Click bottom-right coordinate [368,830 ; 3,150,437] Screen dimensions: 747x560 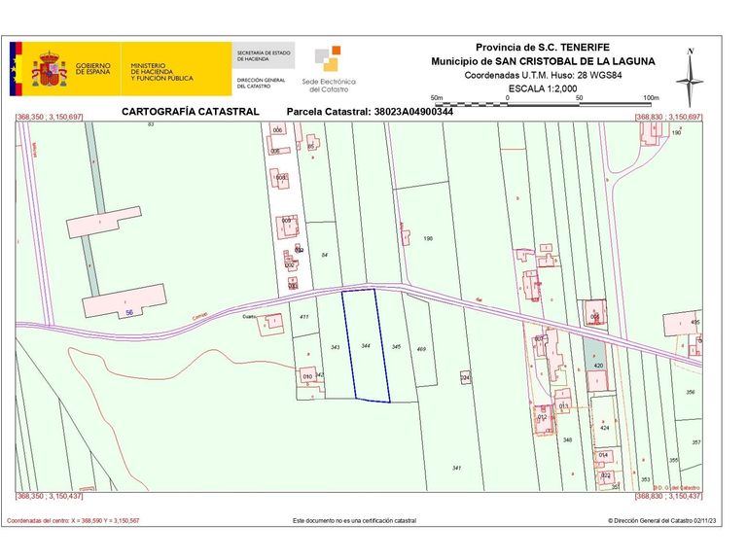tap(668, 496)
